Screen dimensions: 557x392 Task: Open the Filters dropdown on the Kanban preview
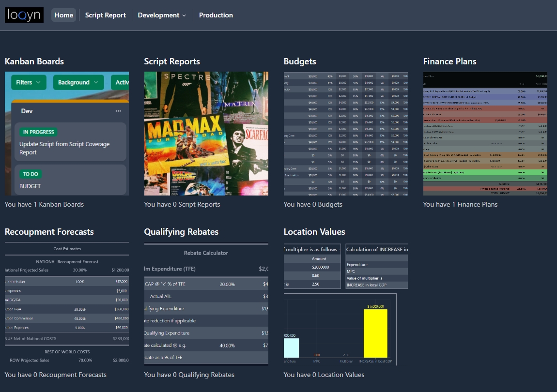pos(28,82)
